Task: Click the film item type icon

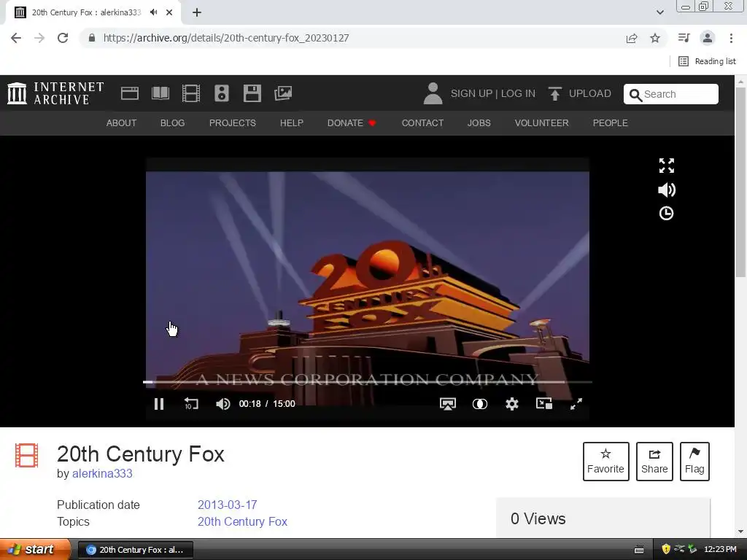Action: [x=27, y=455]
